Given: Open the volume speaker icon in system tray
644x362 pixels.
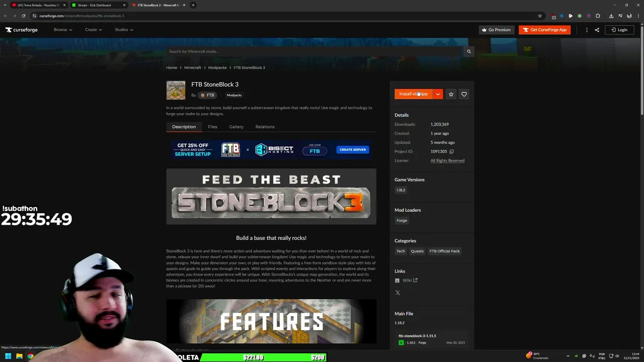Looking at the screenshot, I should point(618,356).
